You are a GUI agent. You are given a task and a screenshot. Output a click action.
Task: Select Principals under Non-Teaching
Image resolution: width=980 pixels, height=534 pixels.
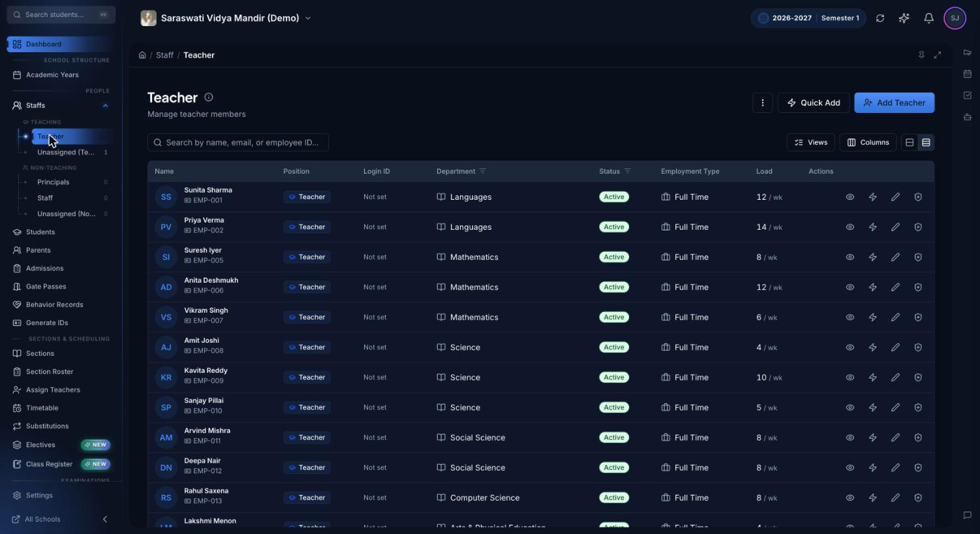click(53, 182)
